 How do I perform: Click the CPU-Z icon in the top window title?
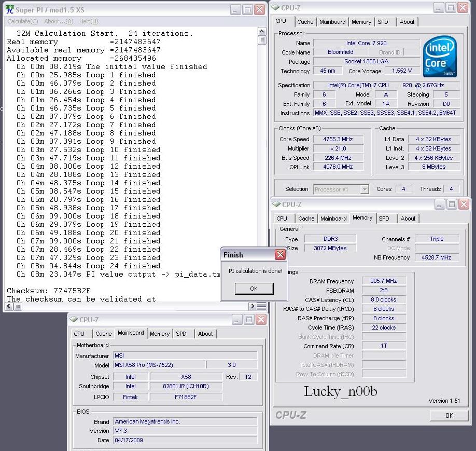275,8
